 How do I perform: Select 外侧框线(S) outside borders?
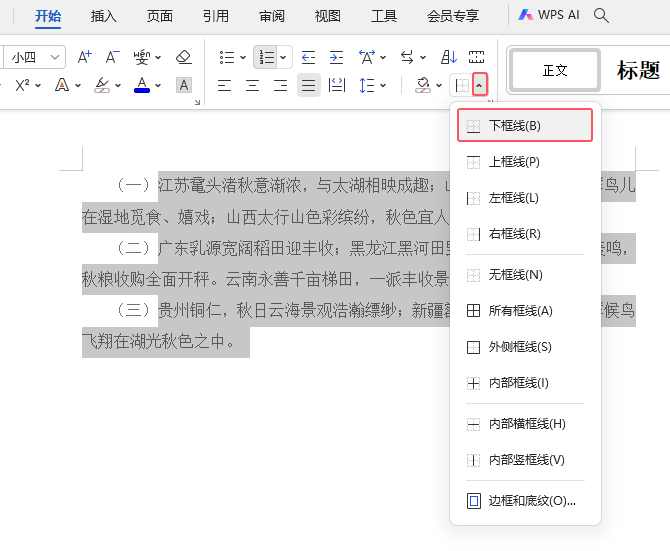(x=525, y=347)
